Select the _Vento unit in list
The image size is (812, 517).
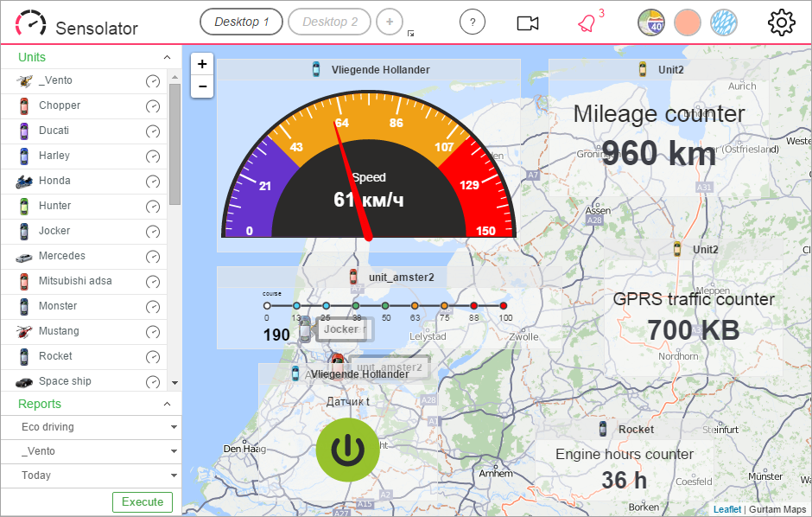pyautogui.click(x=84, y=80)
